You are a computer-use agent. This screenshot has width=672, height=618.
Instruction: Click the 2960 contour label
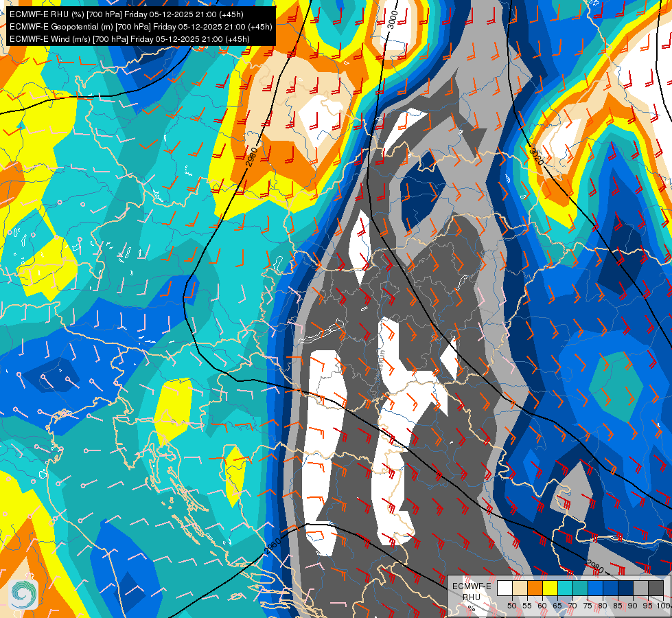tap(273, 547)
